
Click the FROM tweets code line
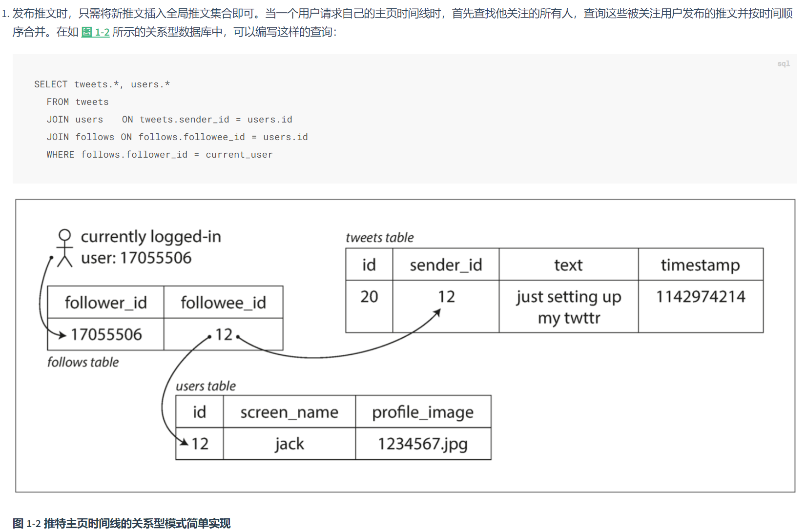pos(78,102)
